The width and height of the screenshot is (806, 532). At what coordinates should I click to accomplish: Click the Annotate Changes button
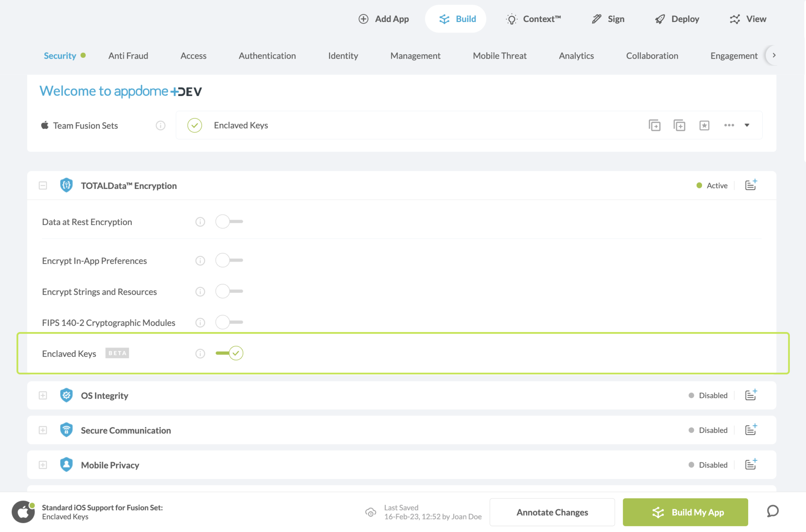pos(552,512)
